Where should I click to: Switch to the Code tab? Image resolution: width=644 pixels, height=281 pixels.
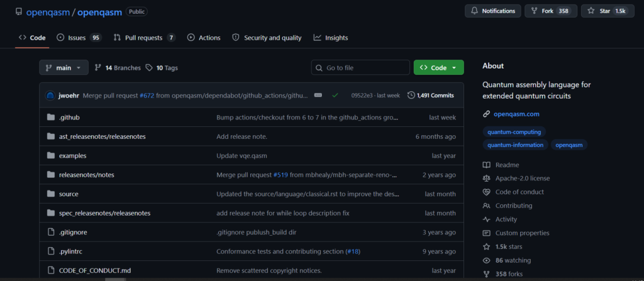pyautogui.click(x=32, y=38)
